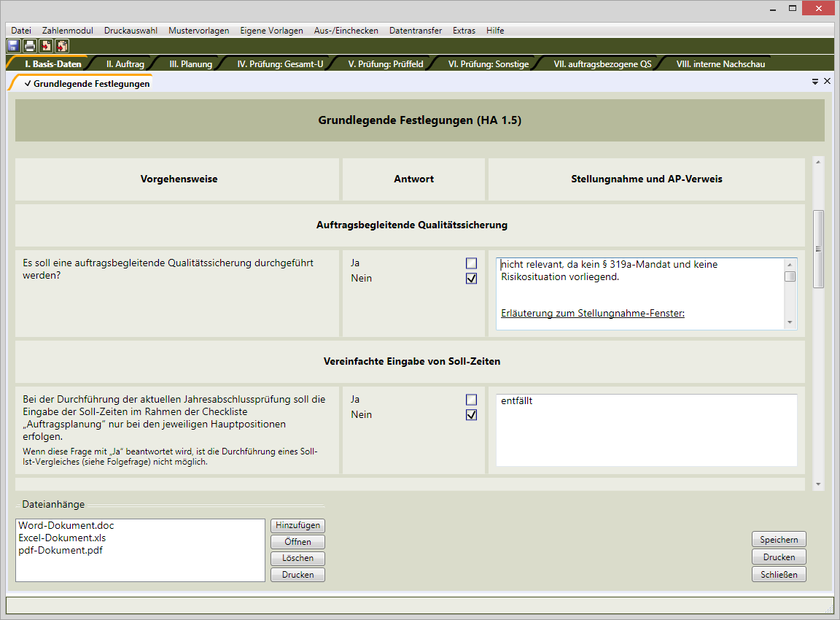Switch to the III. Planung tab

(x=190, y=64)
